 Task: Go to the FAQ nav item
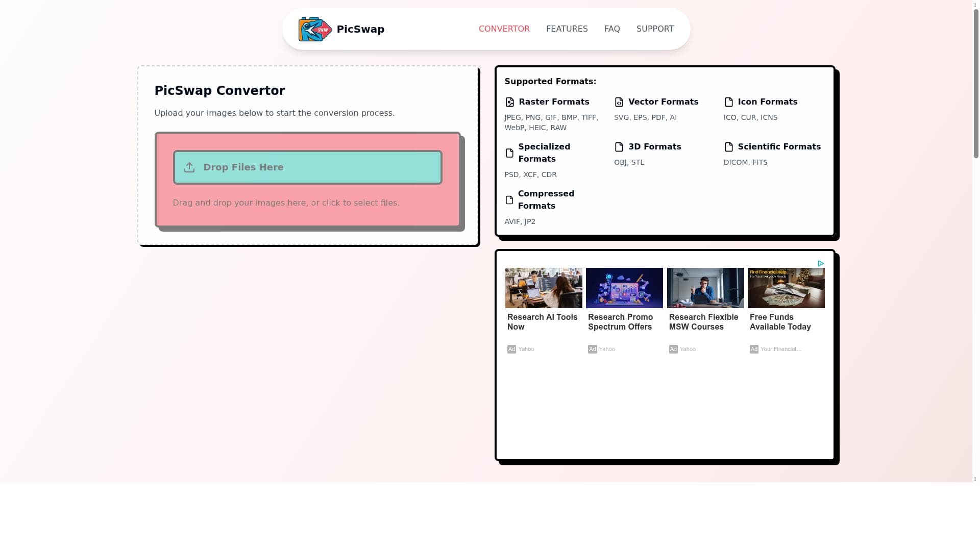click(x=612, y=29)
